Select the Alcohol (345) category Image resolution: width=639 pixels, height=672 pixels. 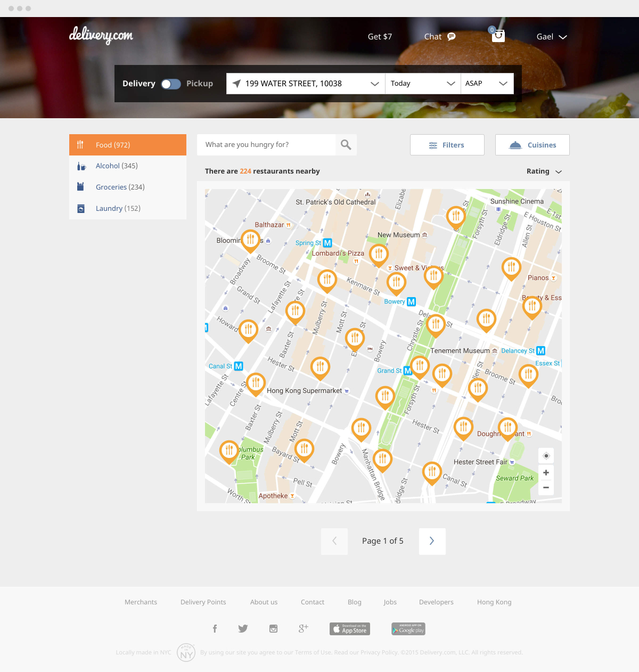tap(117, 166)
